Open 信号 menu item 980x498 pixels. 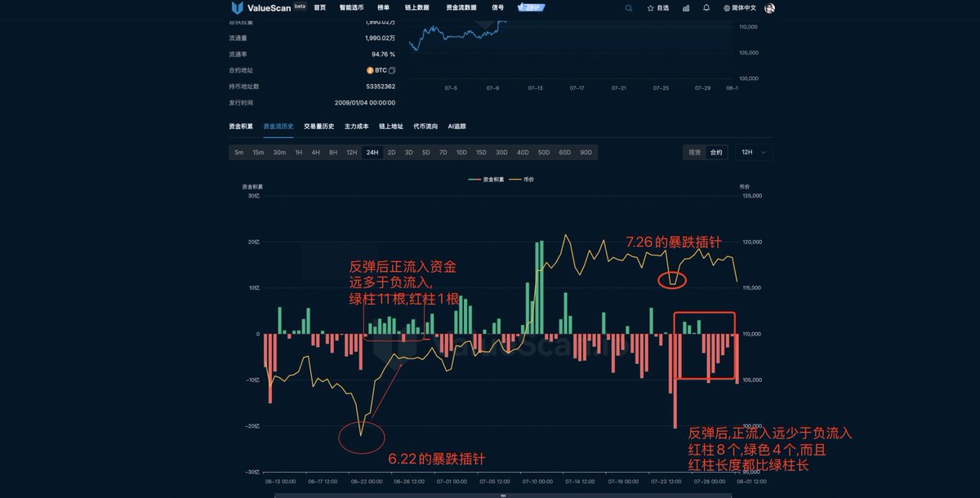point(498,7)
